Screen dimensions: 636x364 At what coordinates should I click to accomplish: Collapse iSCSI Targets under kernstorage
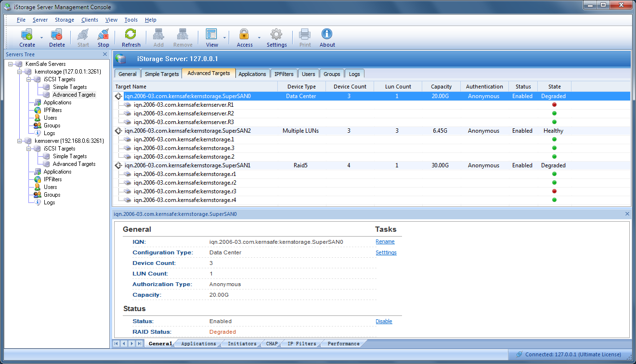pyautogui.click(x=29, y=79)
